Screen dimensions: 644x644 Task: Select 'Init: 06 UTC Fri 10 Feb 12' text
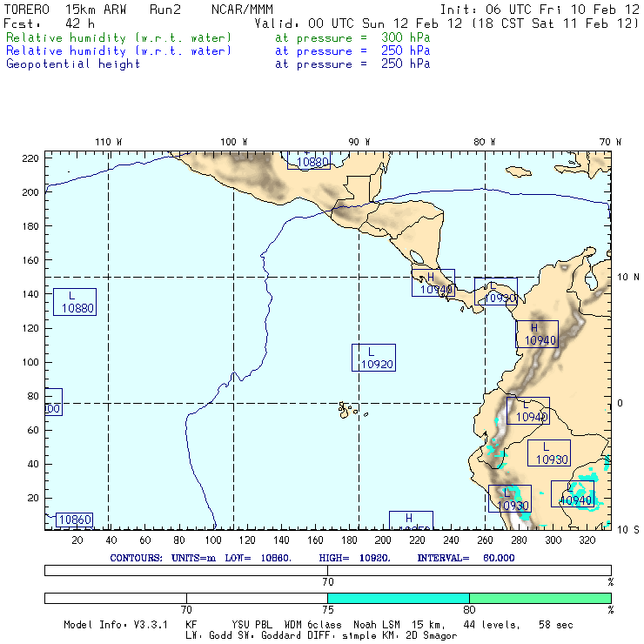pos(540,10)
